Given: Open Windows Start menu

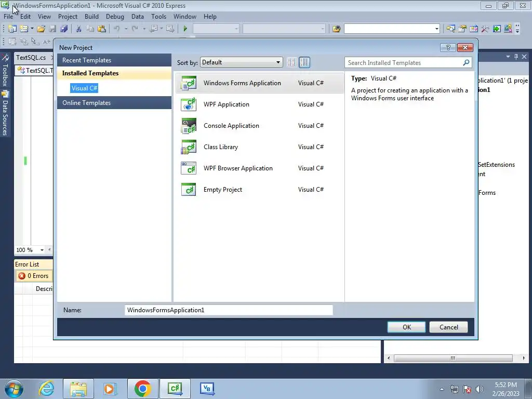Looking at the screenshot, I should 14,389.
